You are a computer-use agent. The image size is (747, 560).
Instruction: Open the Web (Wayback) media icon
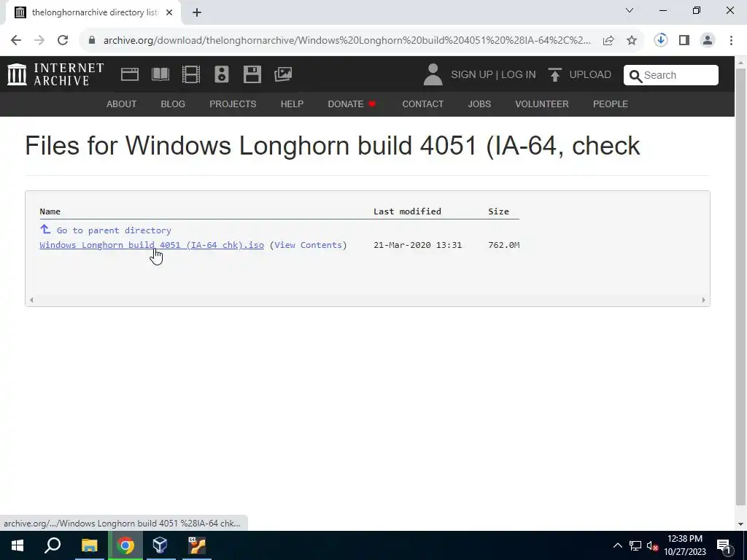click(x=130, y=74)
